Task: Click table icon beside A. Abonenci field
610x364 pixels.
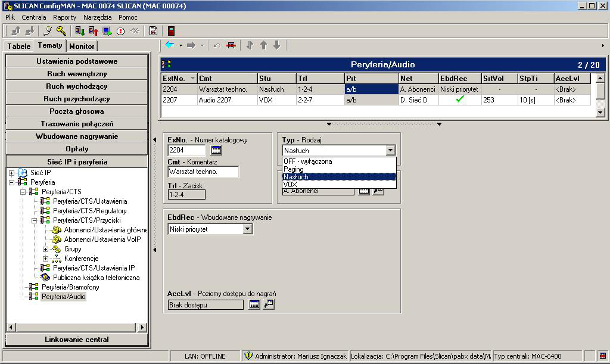Action: pyautogui.click(x=364, y=191)
